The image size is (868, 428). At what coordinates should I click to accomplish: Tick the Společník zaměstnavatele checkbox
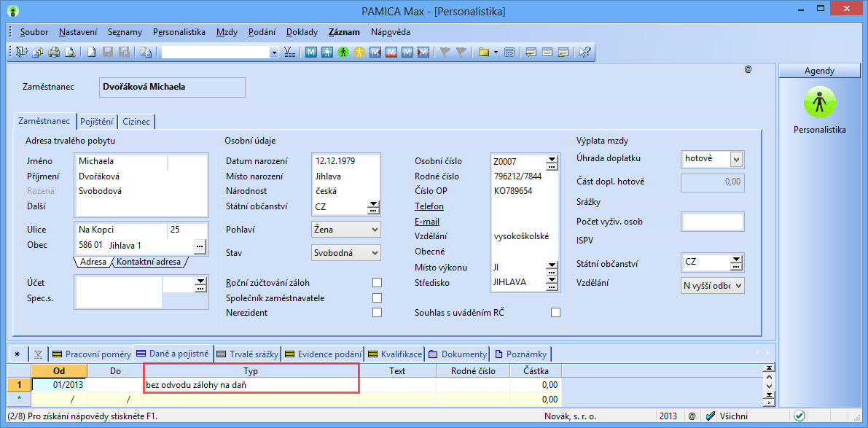pos(377,297)
